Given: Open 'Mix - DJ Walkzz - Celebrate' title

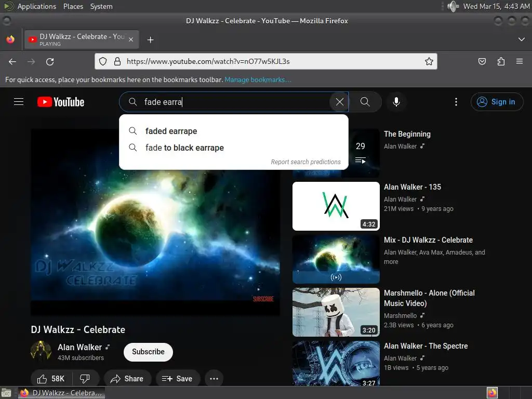Looking at the screenshot, I should point(428,240).
